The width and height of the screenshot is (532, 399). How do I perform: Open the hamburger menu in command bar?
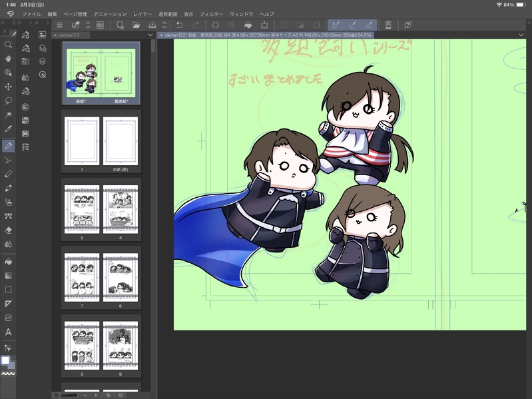pyautogui.click(x=60, y=25)
